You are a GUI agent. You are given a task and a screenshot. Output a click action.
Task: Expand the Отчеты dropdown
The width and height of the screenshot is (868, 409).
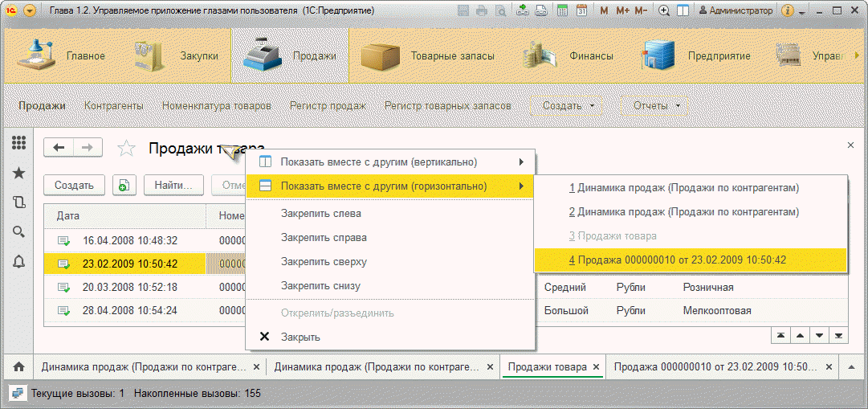point(655,105)
